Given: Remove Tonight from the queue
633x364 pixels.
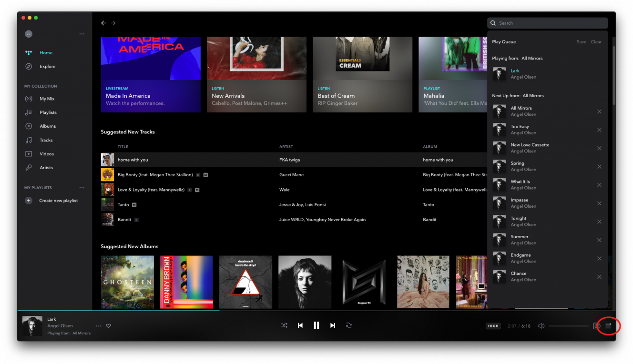Looking at the screenshot, I should [x=599, y=222].
